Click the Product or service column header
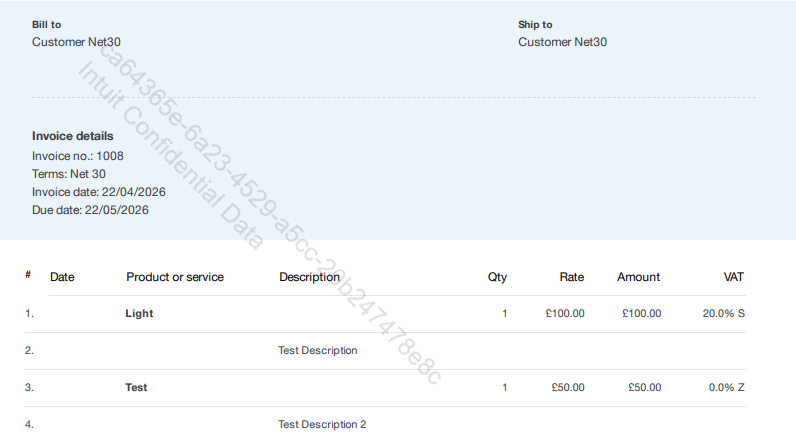Viewport: 796px width, 442px height. coord(175,277)
